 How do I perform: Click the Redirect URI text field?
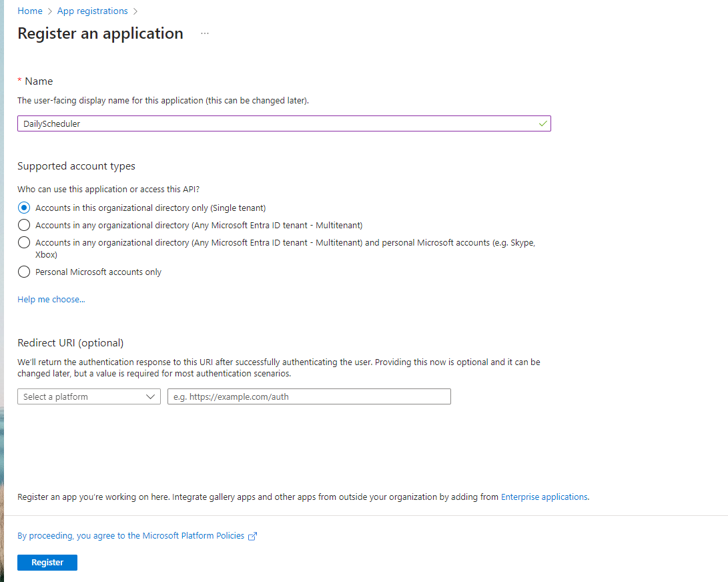click(309, 396)
